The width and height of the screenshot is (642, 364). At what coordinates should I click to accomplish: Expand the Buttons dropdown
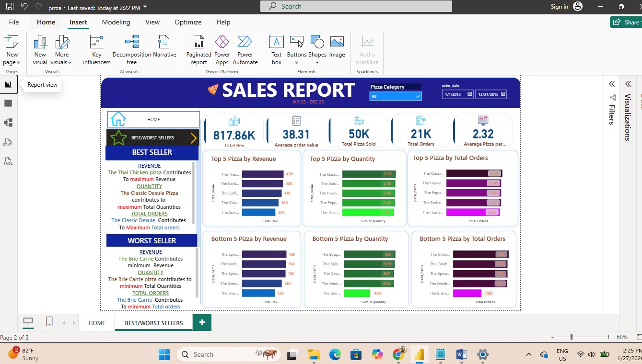297,50
